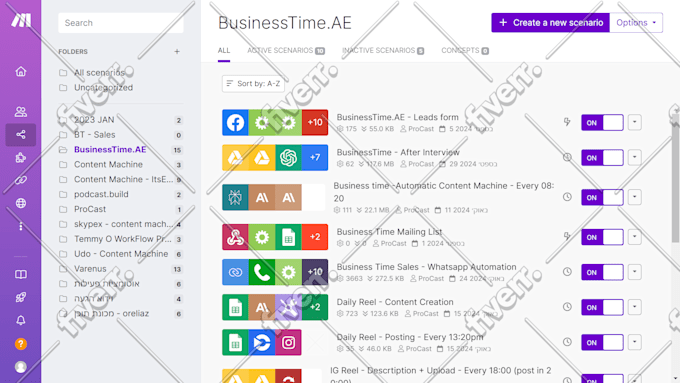The height and width of the screenshot is (383, 680).
Task: Click Create a new scenario button
Action: click(550, 23)
